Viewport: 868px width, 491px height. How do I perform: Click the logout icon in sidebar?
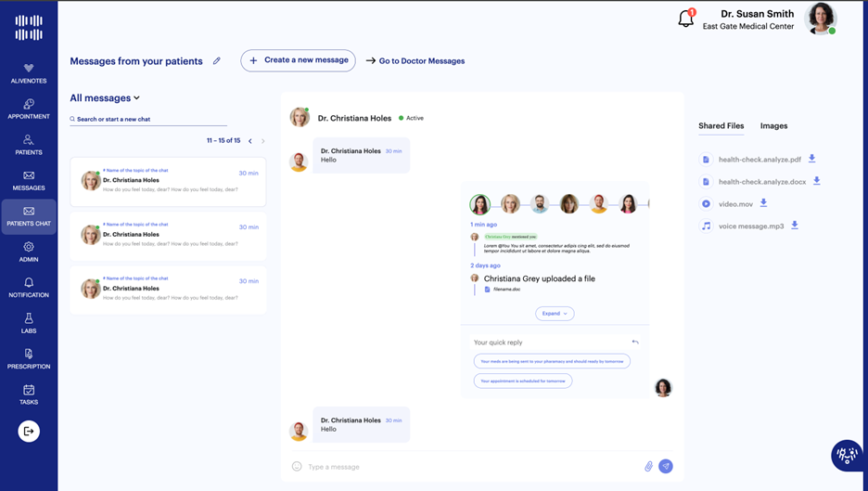tap(29, 431)
